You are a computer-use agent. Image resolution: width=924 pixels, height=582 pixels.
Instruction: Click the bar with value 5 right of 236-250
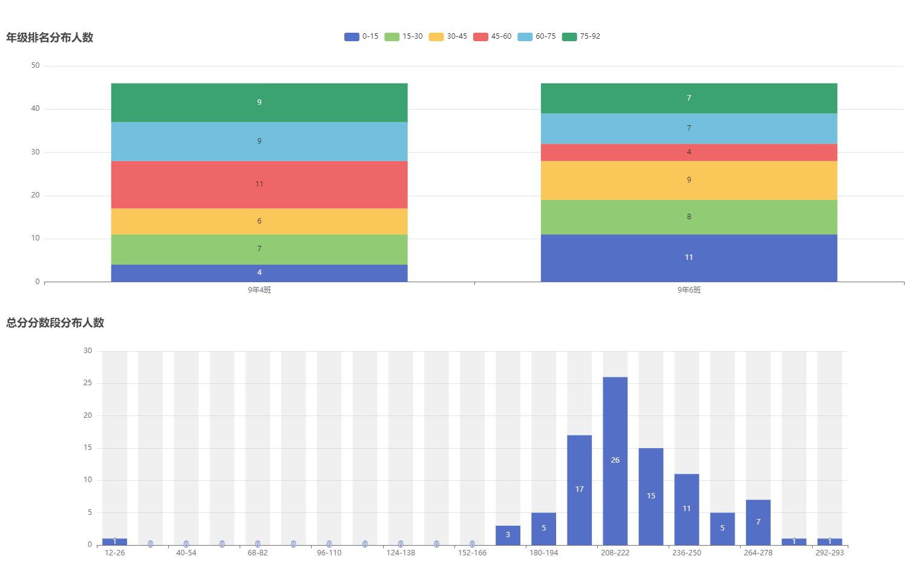tap(722, 529)
